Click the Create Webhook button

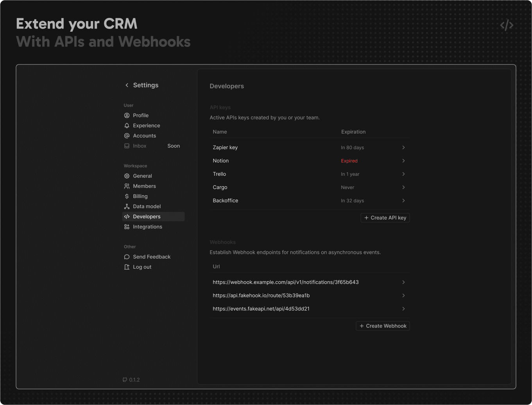(x=383, y=326)
